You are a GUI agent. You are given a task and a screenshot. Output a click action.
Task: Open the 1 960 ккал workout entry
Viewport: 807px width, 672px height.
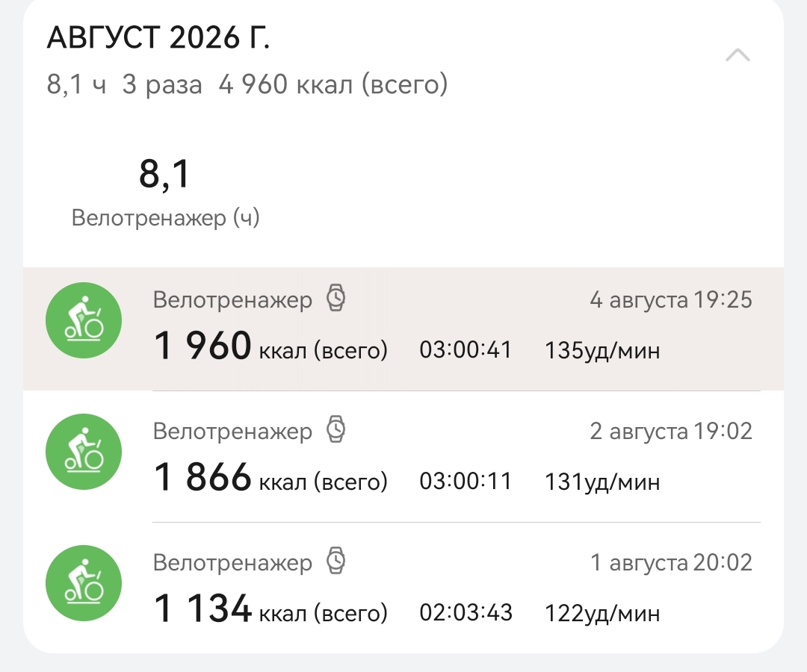click(403, 329)
